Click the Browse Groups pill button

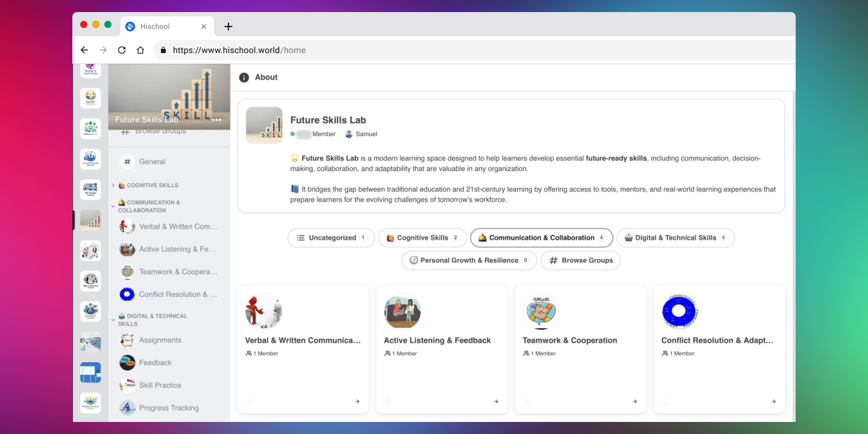point(580,260)
